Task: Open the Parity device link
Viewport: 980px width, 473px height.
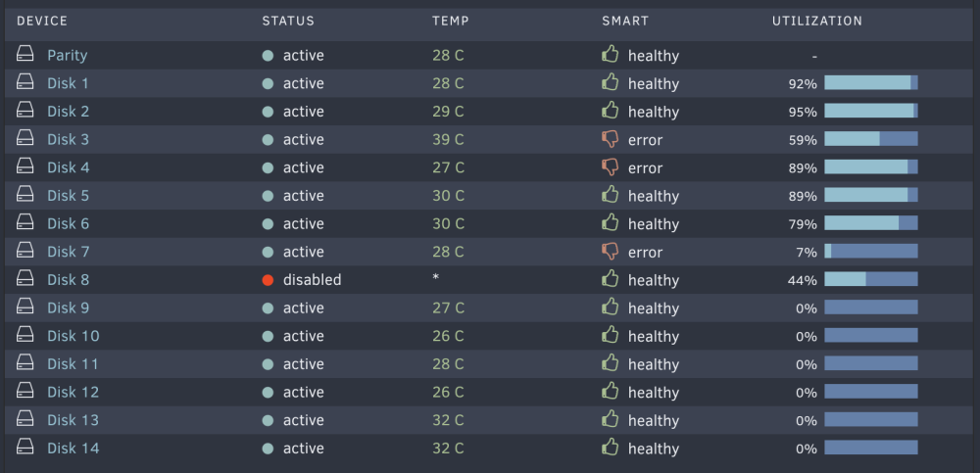Action: coord(68,55)
